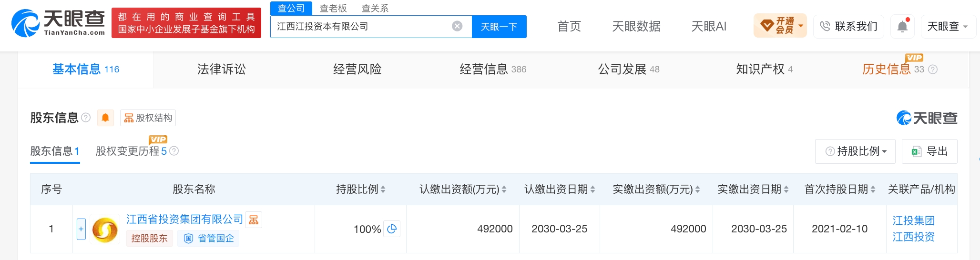Viewport: 980px width, 260px height.
Task: Click the 100% shareholding value
Action: point(367,230)
